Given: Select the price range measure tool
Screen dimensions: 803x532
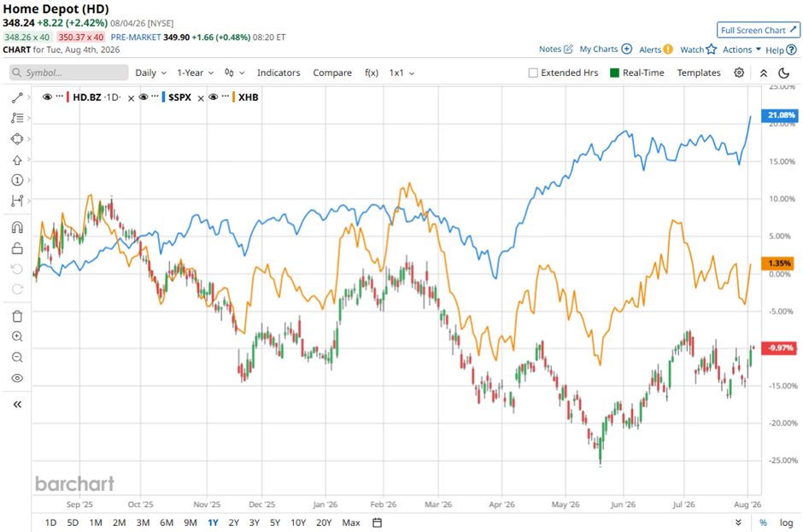Looking at the screenshot, I should pyautogui.click(x=17, y=201).
